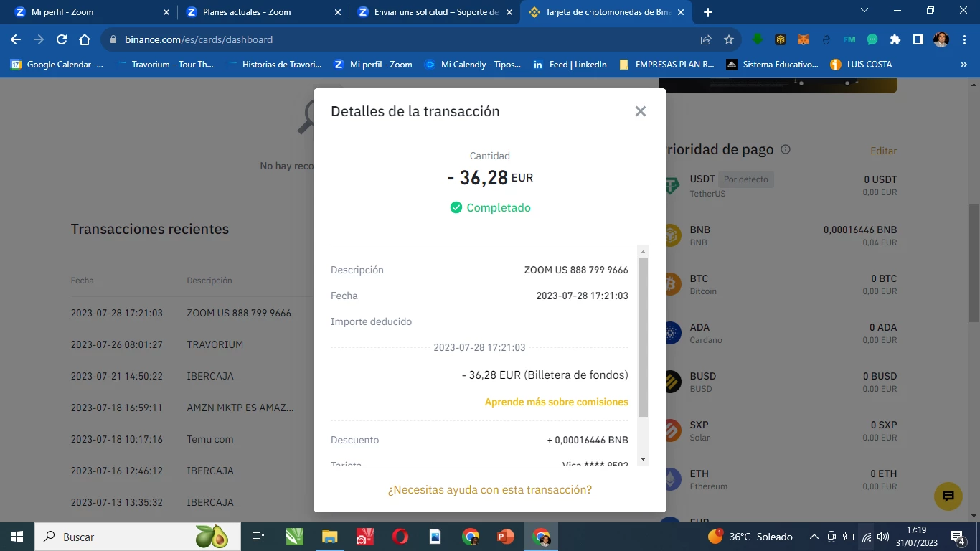Screen dimensions: 980x551
Task: Open File Explorer from the taskbar
Action: (x=329, y=537)
